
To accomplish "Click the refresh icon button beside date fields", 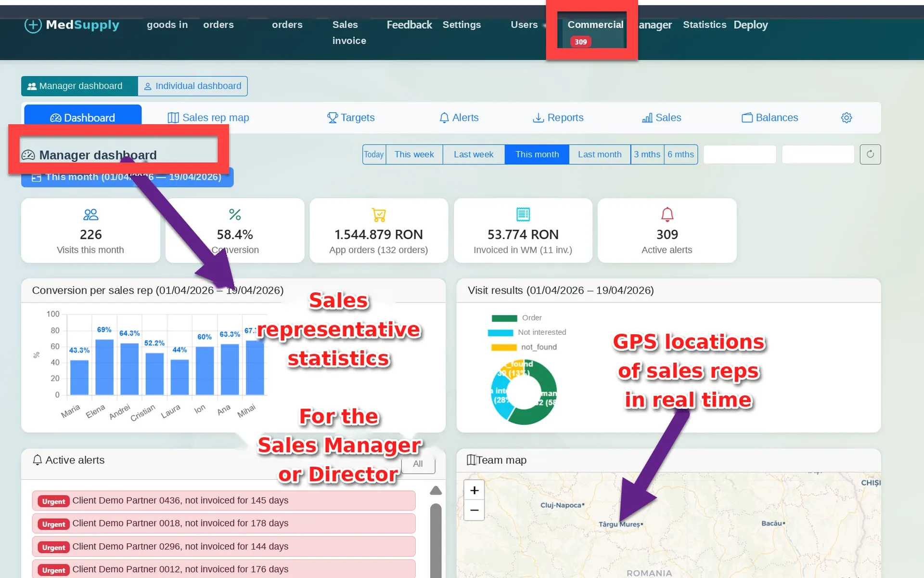I will [870, 155].
